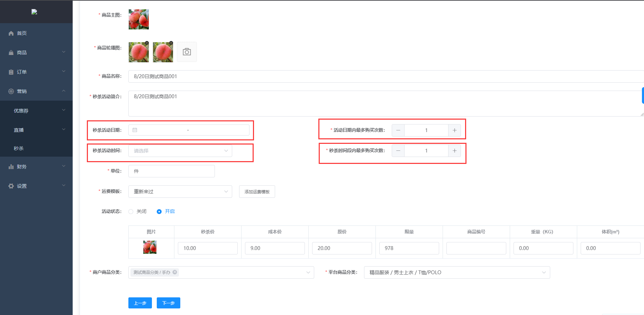Remove the second carousel image thumbnail

pos(171,43)
